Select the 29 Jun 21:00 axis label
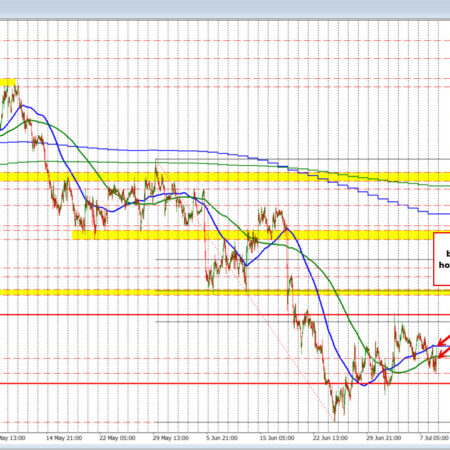Screen dimensions: 450x450 click(384, 438)
